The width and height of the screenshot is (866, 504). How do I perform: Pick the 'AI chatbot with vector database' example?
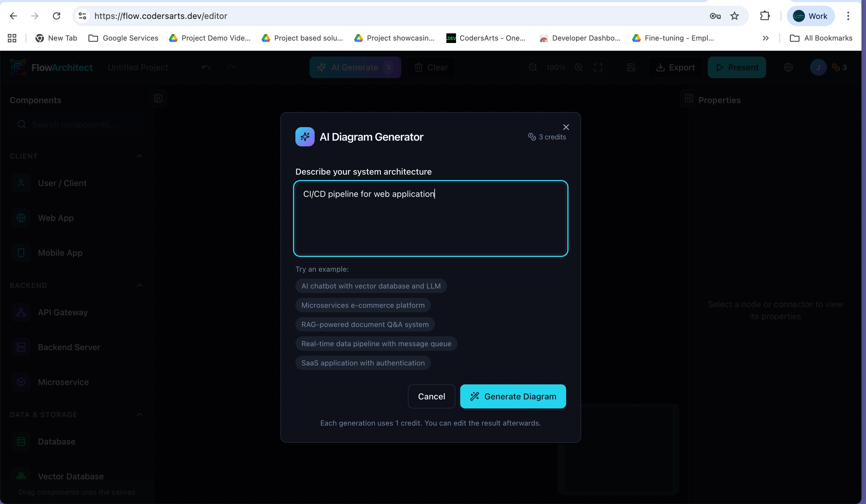pyautogui.click(x=371, y=286)
